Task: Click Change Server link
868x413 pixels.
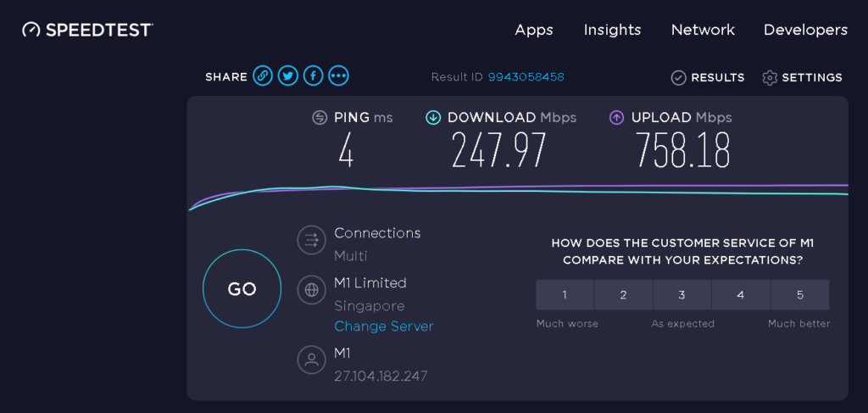Action: [384, 326]
